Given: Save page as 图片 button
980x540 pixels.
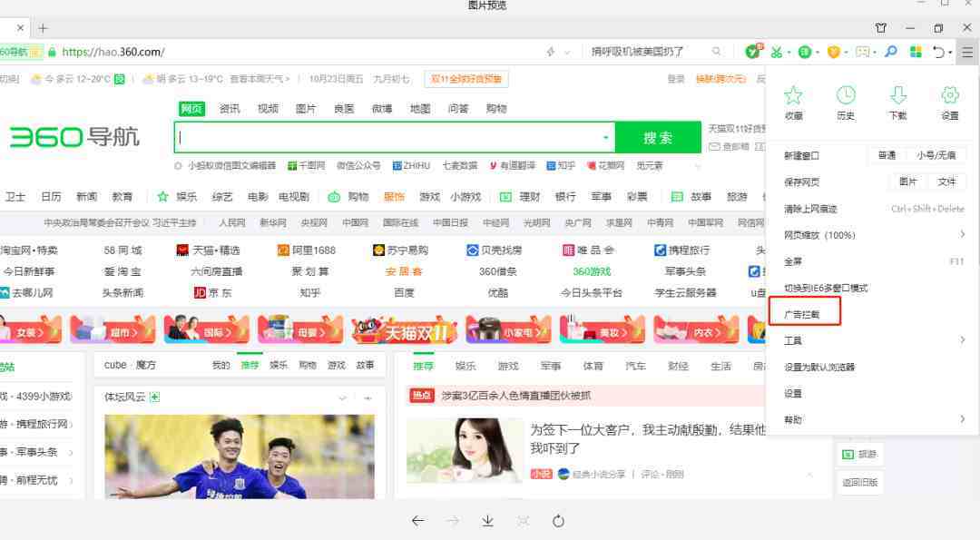Looking at the screenshot, I should click(x=908, y=182).
